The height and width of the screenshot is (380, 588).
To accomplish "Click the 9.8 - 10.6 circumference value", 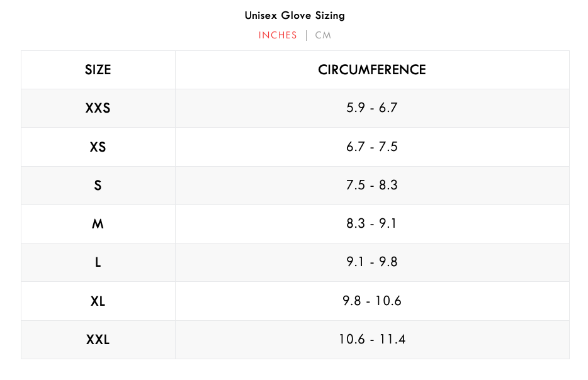I will pos(371,301).
